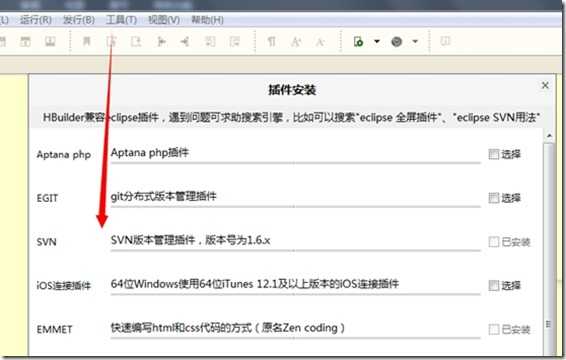Click the 已安装 checkbox in the SVN row

(x=493, y=242)
